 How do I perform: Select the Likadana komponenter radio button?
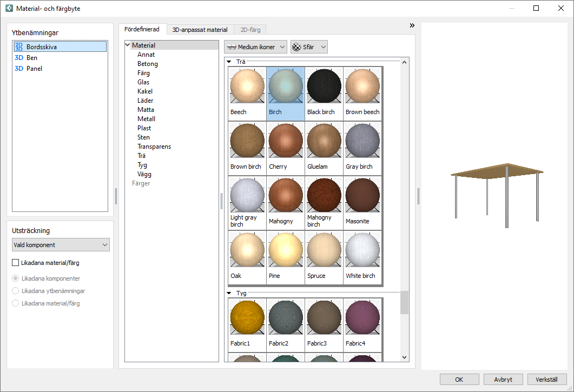16,278
